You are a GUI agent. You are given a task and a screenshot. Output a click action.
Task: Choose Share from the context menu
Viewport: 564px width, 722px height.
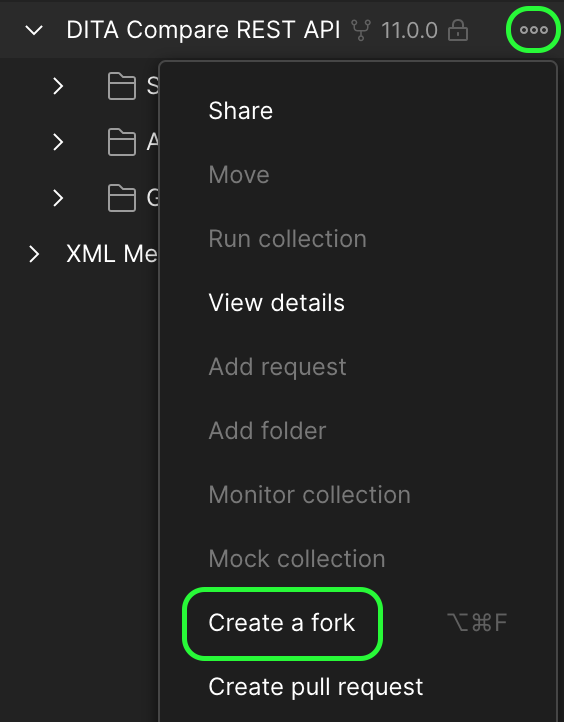click(240, 111)
